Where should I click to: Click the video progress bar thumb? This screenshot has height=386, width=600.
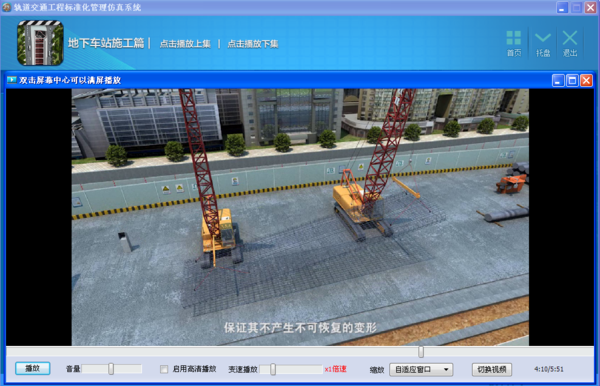tap(421, 352)
